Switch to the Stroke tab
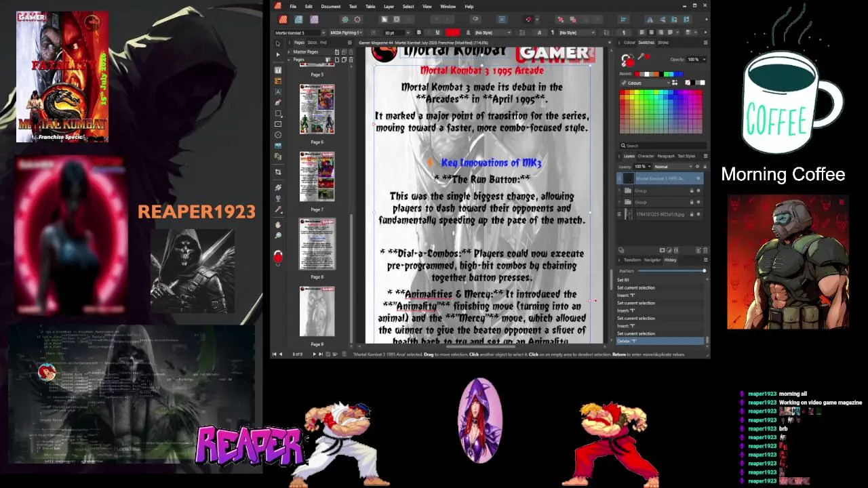Viewport: 868px width, 488px height. point(663,43)
